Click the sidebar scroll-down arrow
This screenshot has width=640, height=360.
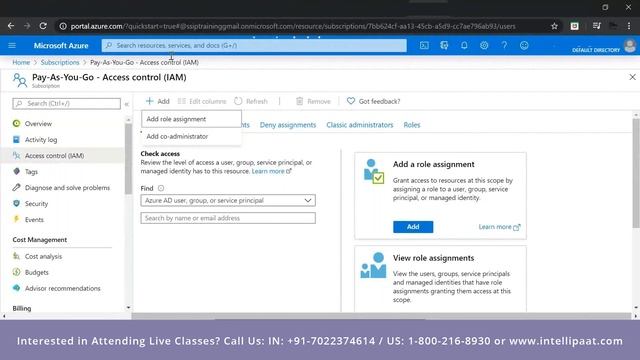point(128,308)
